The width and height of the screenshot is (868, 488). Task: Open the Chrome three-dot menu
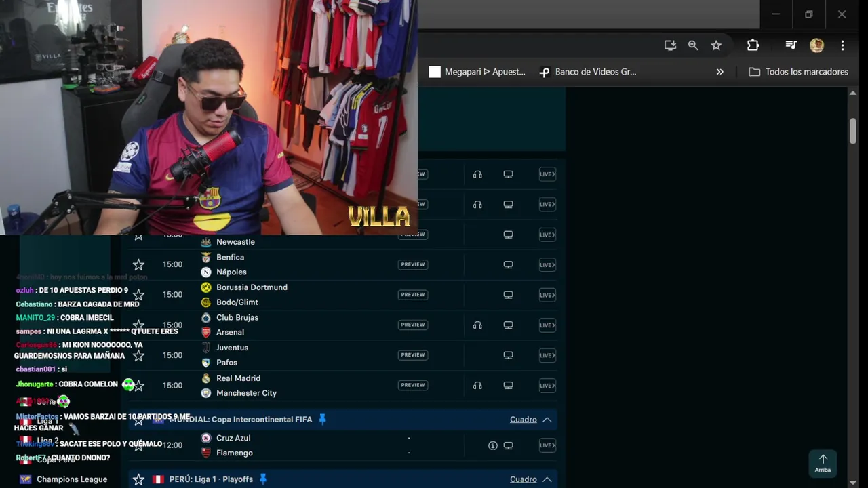point(842,45)
